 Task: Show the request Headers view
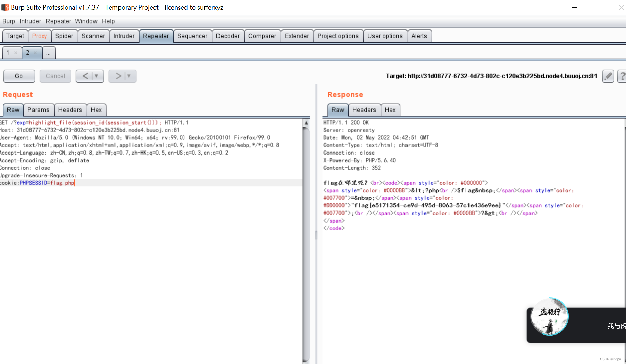click(70, 110)
